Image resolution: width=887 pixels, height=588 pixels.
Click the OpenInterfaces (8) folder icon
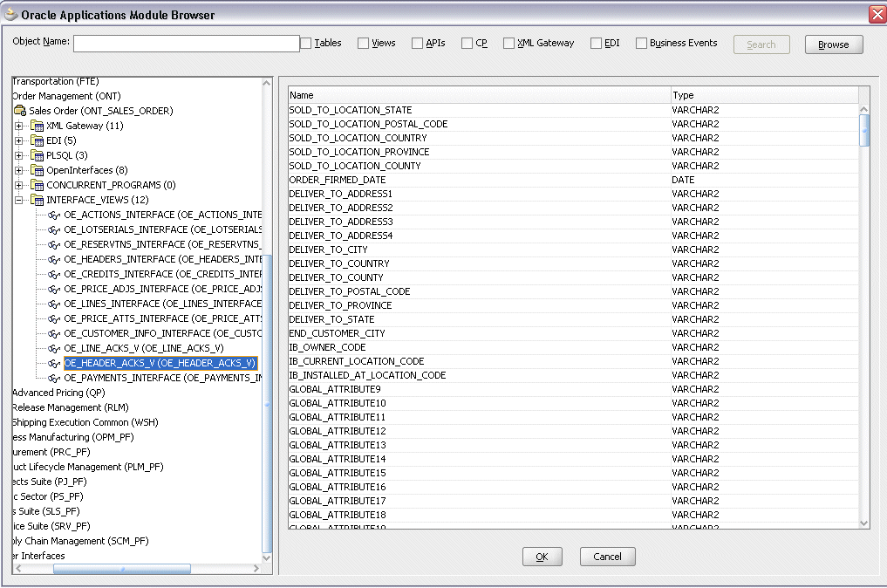(37, 170)
